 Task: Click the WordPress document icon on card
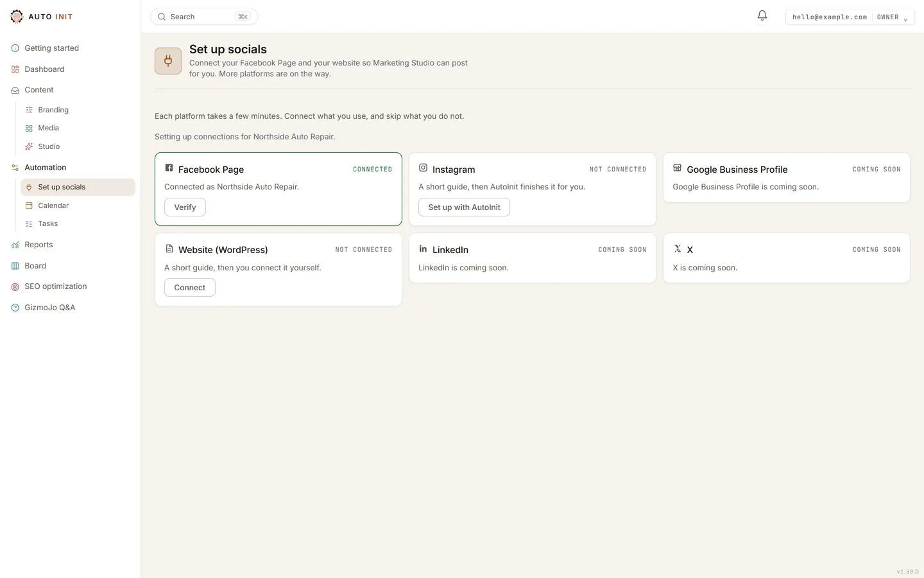[x=169, y=249]
